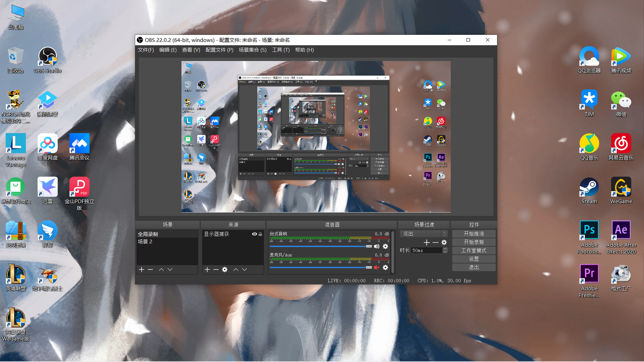This screenshot has width=644, height=362.
Task: Unmute the 麦克风/Aux red speaker icon
Action: 376,267
